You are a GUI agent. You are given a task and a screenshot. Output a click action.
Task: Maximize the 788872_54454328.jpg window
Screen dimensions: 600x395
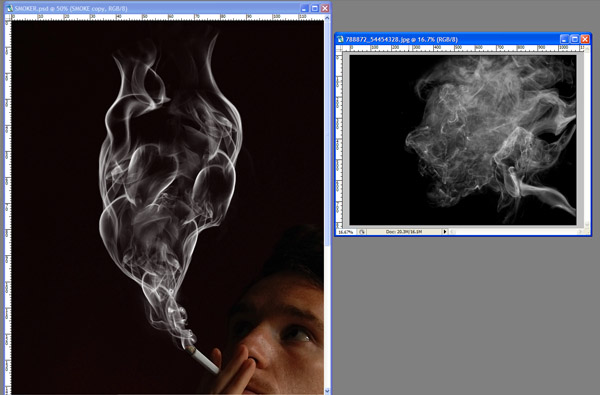click(575, 39)
